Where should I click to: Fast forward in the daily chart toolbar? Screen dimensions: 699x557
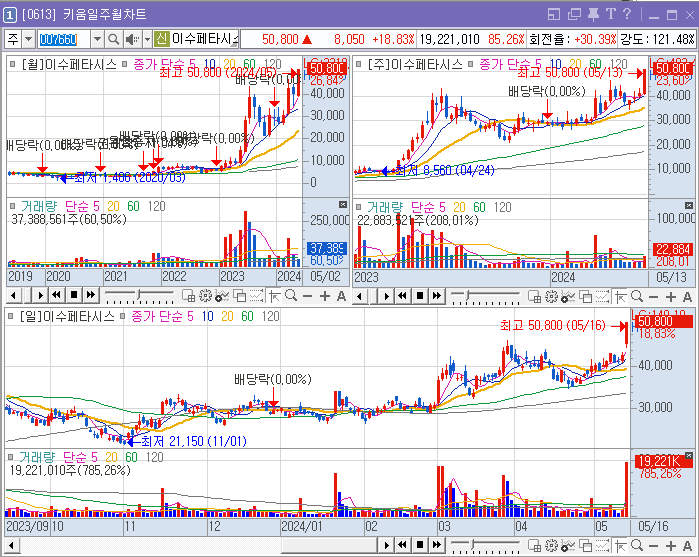(x=437, y=545)
